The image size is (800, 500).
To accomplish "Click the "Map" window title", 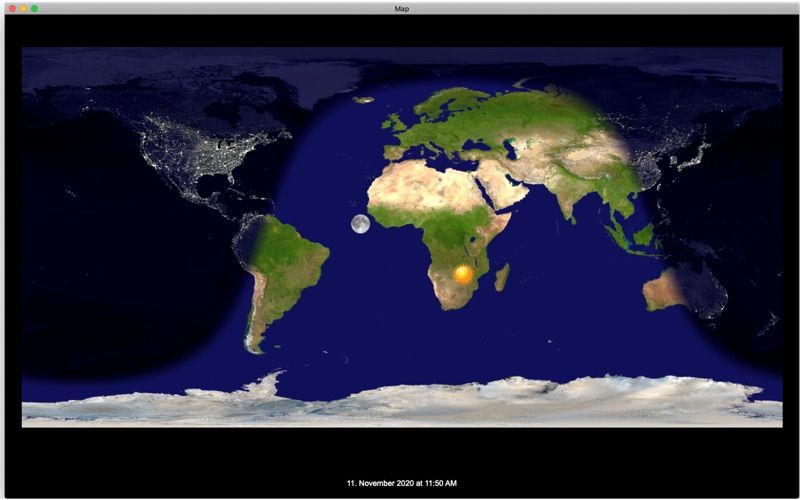I will 402,9.
